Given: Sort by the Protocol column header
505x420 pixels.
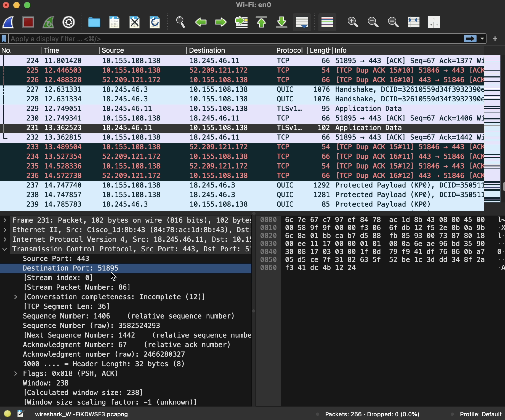Looking at the screenshot, I should click(289, 50).
